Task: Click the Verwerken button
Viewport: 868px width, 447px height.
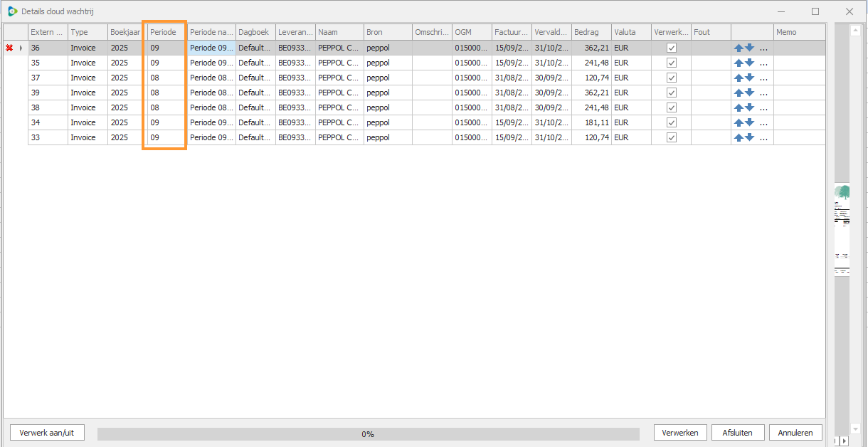Action: [680, 433]
